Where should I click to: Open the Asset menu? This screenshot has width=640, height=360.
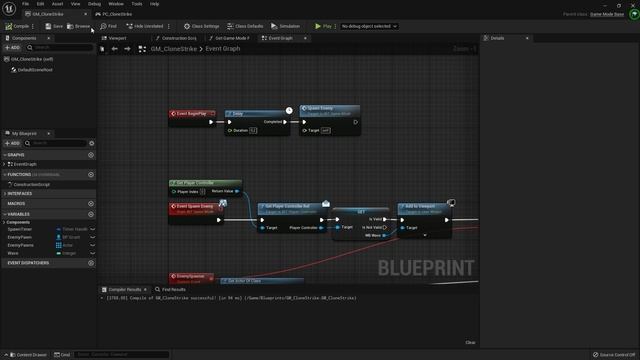coord(58,4)
